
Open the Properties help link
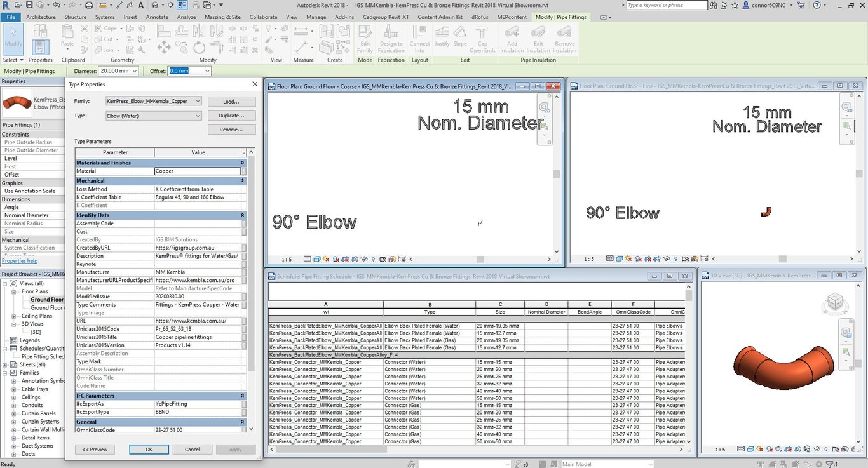pos(20,261)
